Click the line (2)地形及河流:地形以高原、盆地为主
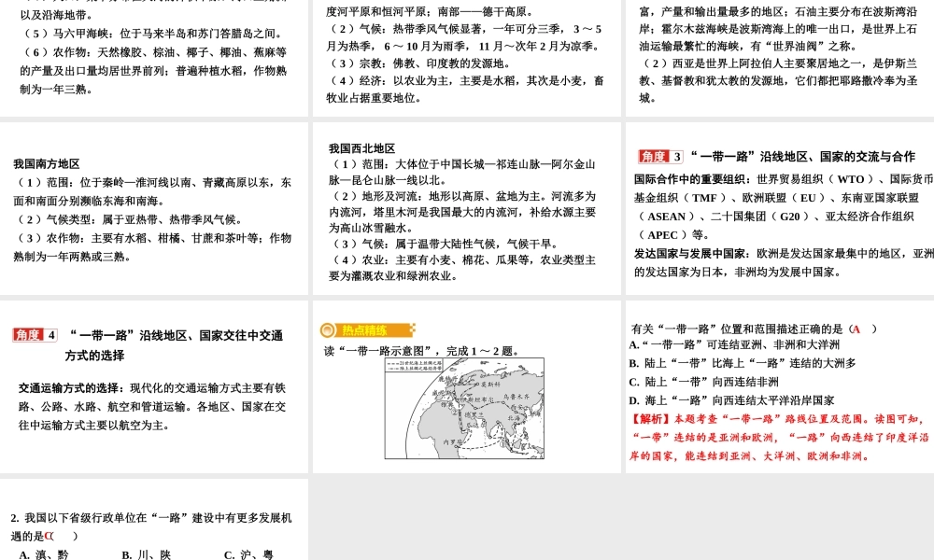The height and width of the screenshot is (560, 934). pyautogui.click(x=461, y=196)
